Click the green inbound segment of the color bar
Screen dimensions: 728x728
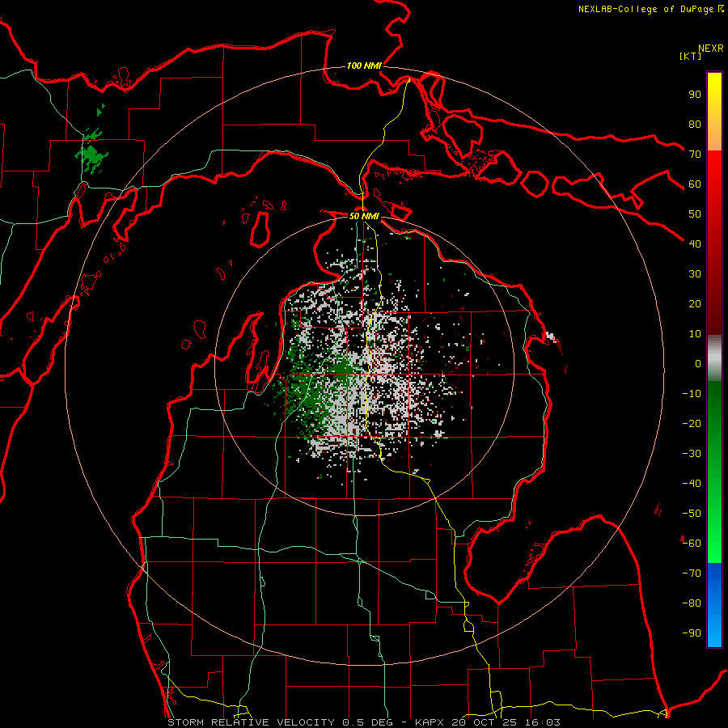click(714, 472)
